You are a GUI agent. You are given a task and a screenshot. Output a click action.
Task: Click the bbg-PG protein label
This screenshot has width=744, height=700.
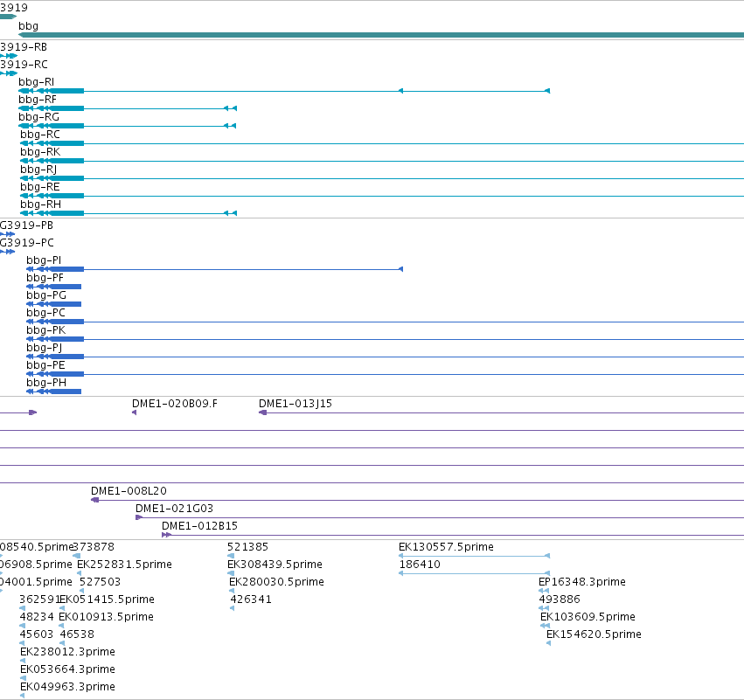(x=46, y=295)
